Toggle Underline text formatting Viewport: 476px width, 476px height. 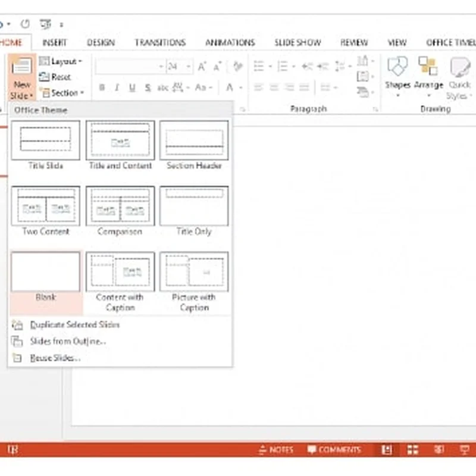click(x=131, y=88)
